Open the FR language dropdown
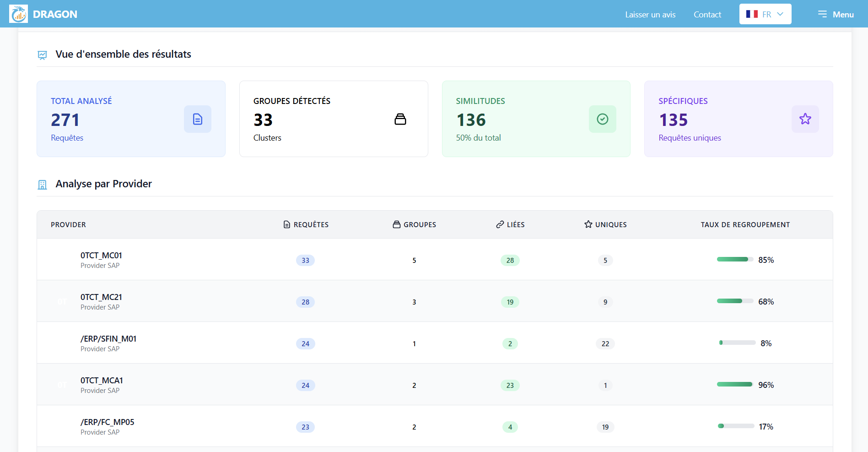 765,14
